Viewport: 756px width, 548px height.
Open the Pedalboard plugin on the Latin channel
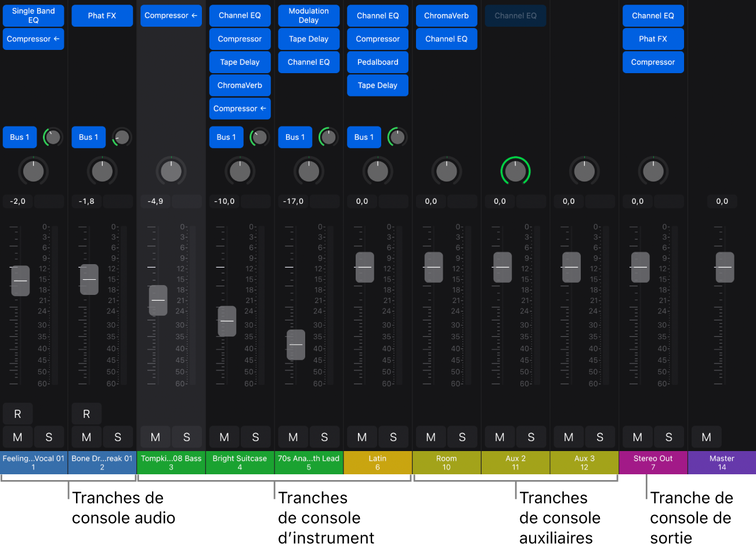click(377, 62)
